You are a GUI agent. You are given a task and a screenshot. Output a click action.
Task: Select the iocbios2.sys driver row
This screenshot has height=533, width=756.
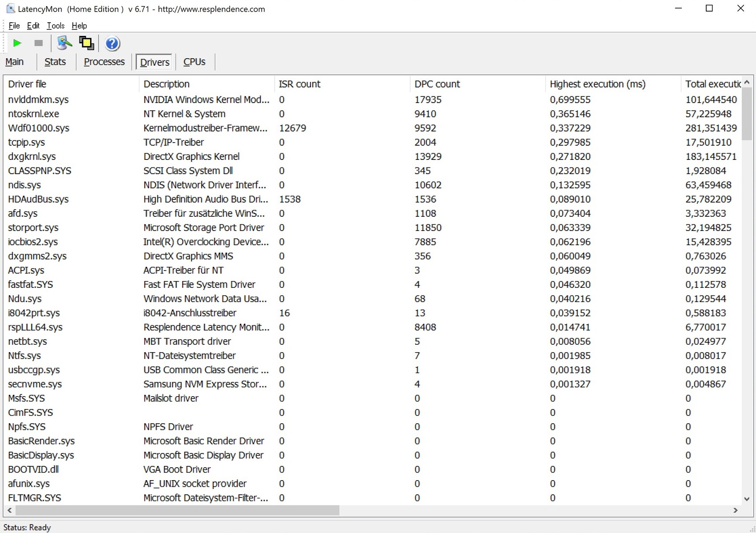click(373, 242)
